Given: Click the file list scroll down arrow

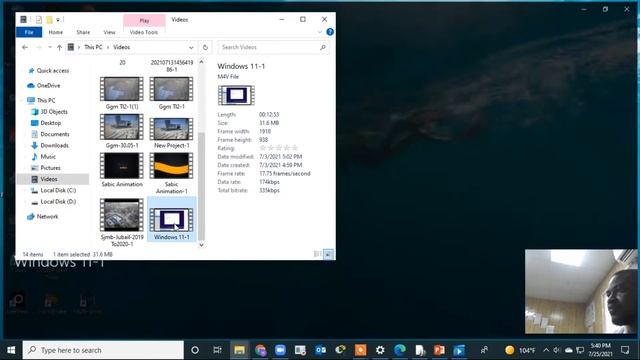Looking at the screenshot, I should [201, 245].
